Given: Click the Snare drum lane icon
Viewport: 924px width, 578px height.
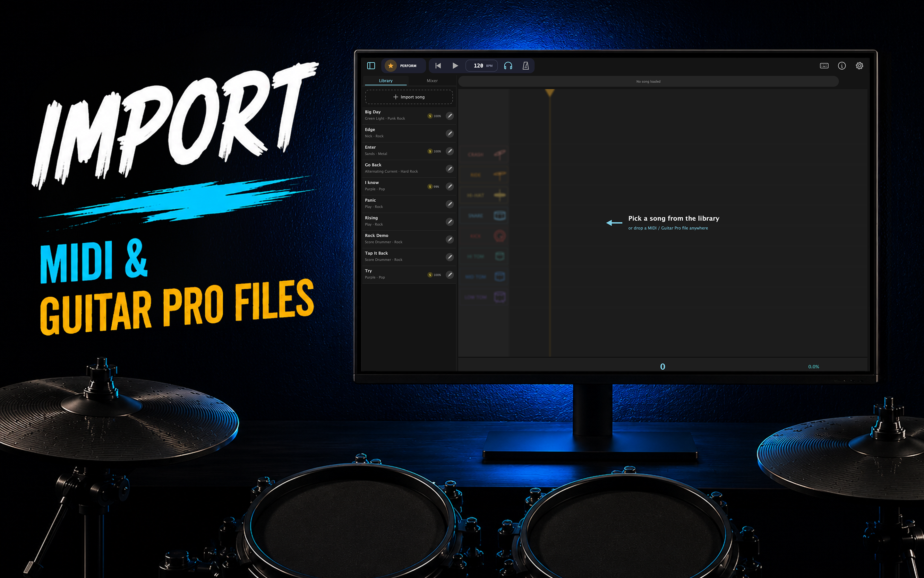Looking at the screenshot, I should point(500,215).
